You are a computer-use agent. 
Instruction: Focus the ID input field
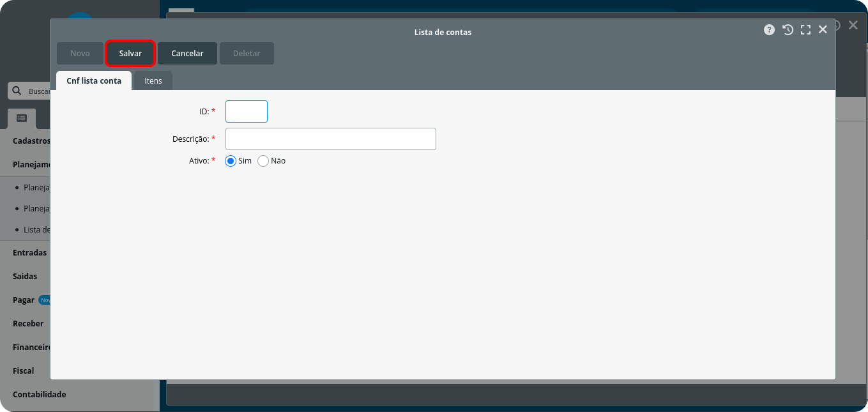pos(247,111)
